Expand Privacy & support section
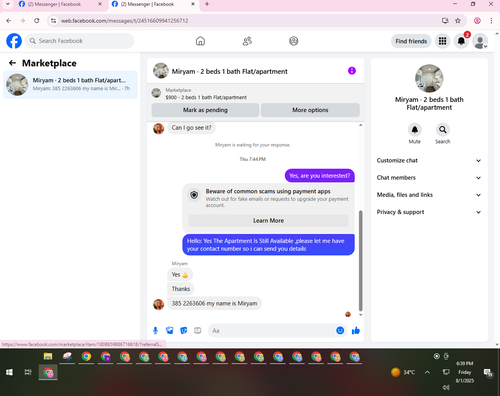The height and width of the screenshot is (396, 500). coord(429,212)
